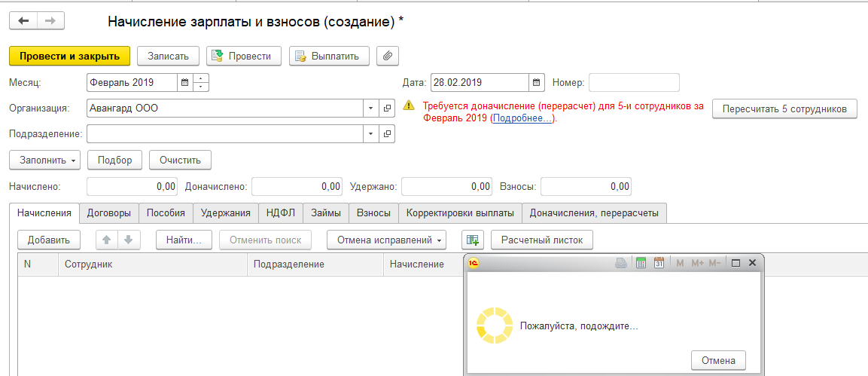Click the Удержано amount field
This screenshot has height=376, width=868.
pos(446,187)
